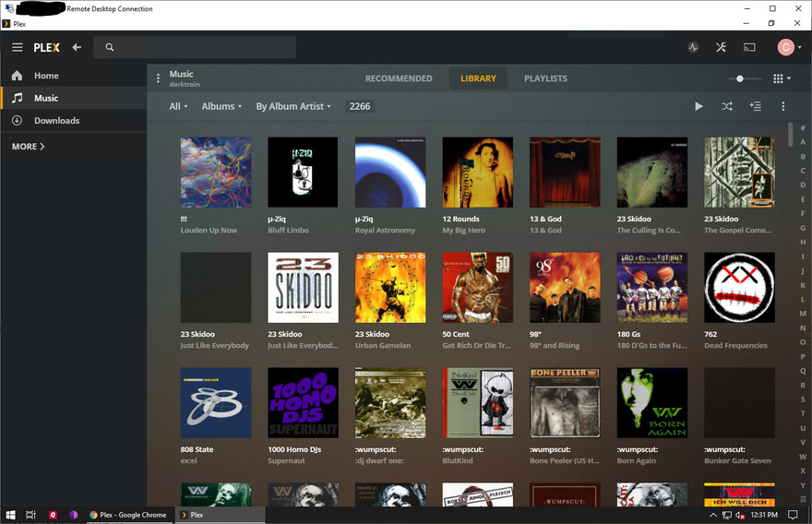Image resolution: width=812 pixels, height=524 pixels.
Task: Open the 98° and Rising album cover
Action: click(x=565, y=288)
